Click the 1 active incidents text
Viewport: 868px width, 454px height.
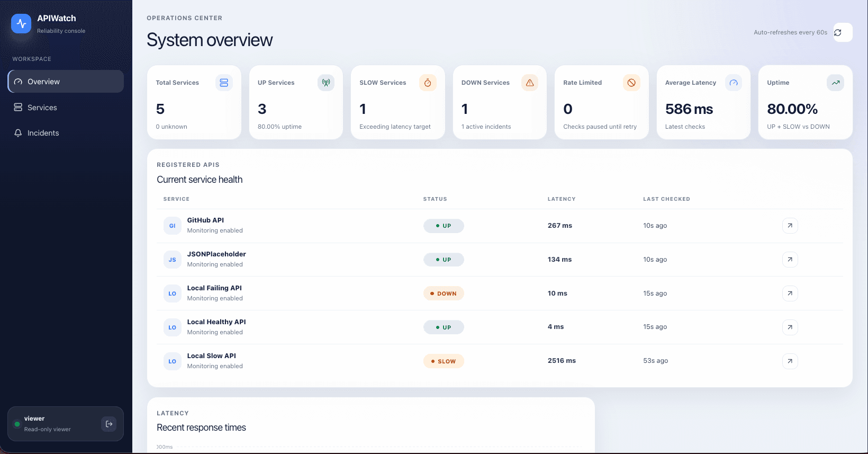[x=486, y=127]
